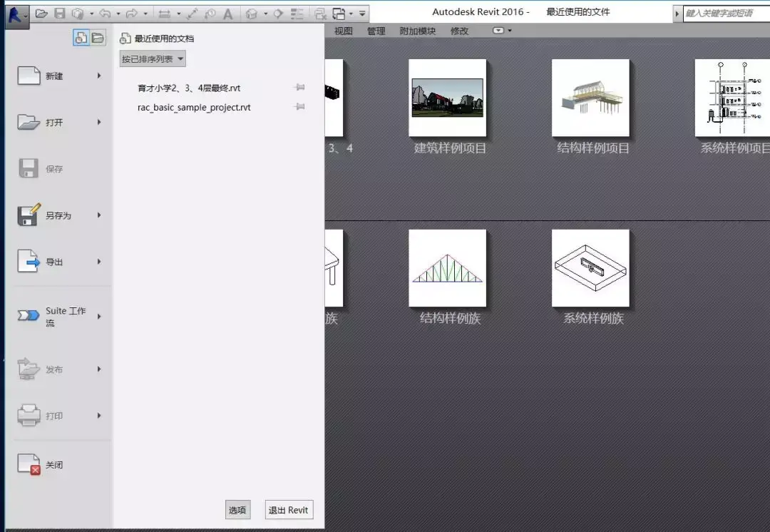Open the 修改 ribbon tab
Screen dimensions: 770x532
(x=459, y=31)
